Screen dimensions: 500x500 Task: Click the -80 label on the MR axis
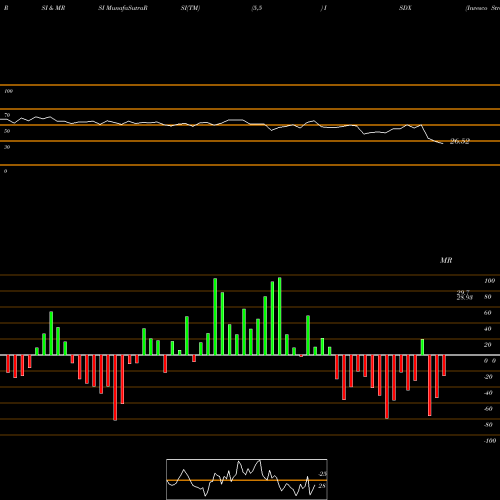tap(488, 425)
